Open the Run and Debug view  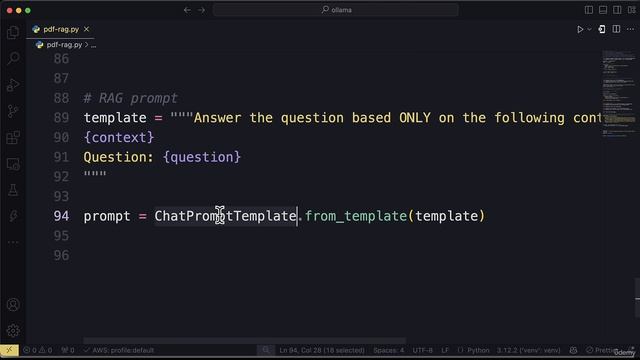tap(13, 85)
